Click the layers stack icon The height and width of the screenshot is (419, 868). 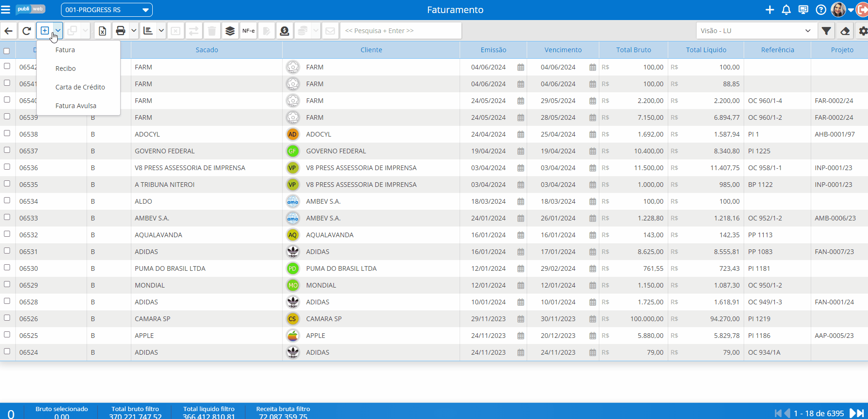[230, 31]
